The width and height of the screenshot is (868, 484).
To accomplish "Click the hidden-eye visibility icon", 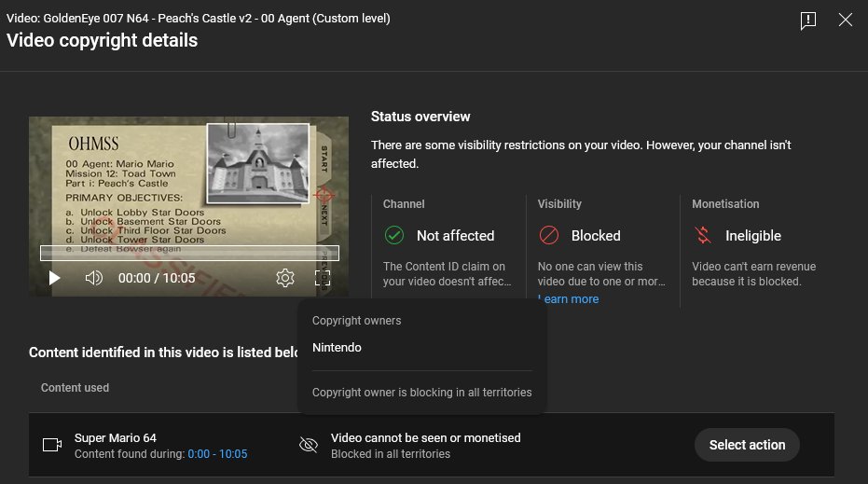I will point(309,445).
